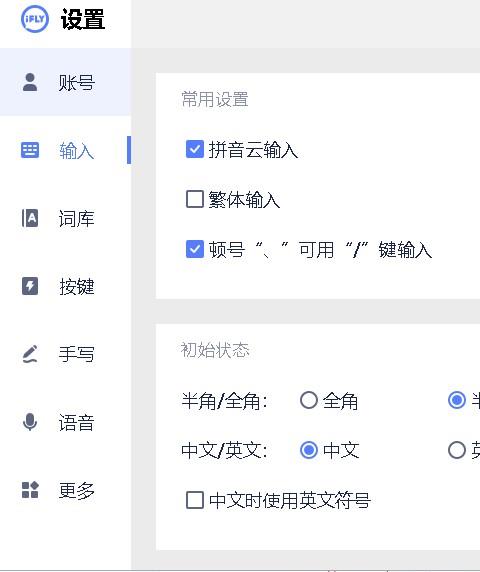The height and width of the screenshot is (572, 480).
Task: Disable the 拼音云输入 checkbox
Action: pos(195,149)
